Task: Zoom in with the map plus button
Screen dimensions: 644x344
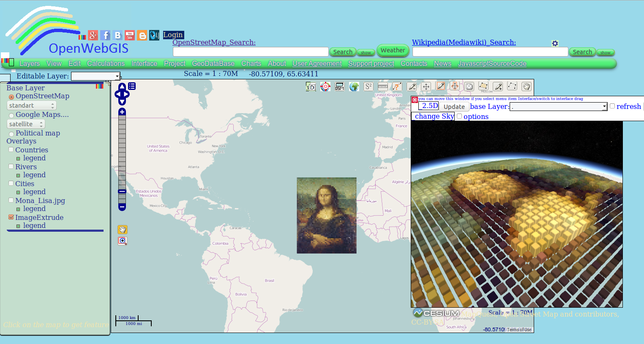Action: tap(122, 112)
